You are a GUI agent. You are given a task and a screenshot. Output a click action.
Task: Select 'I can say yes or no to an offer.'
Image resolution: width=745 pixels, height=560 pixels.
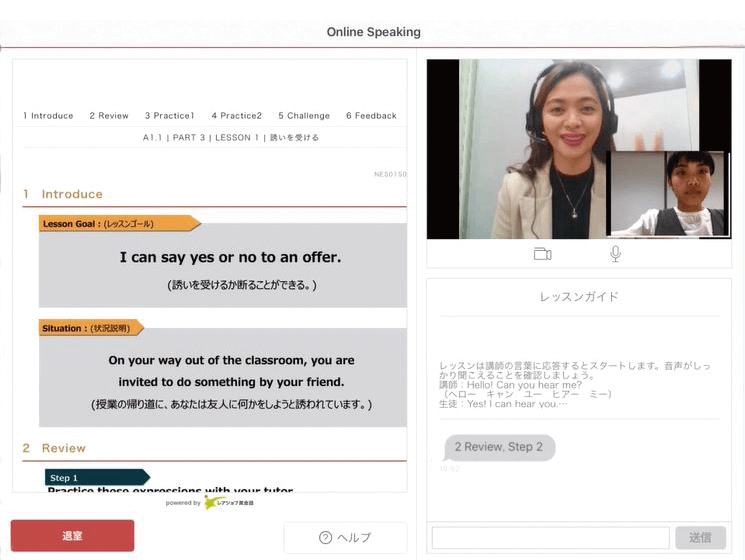(x=230, y=257)
